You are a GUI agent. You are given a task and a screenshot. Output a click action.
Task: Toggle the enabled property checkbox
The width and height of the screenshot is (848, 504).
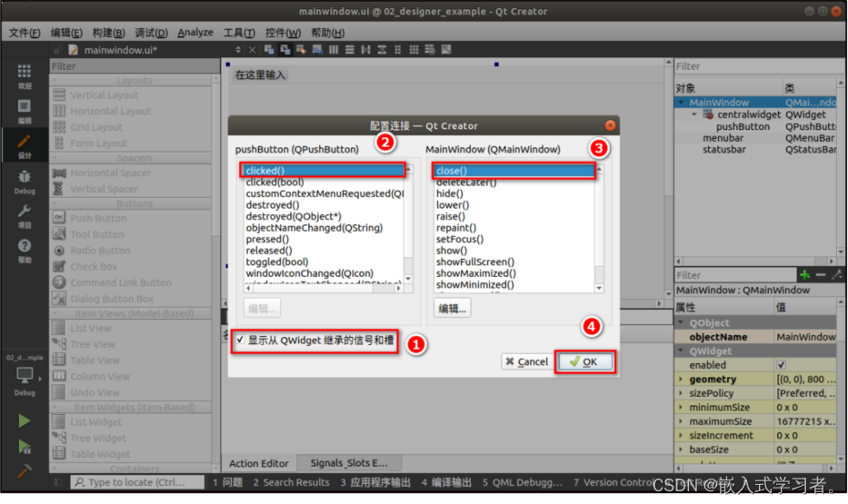coord(781,365)
